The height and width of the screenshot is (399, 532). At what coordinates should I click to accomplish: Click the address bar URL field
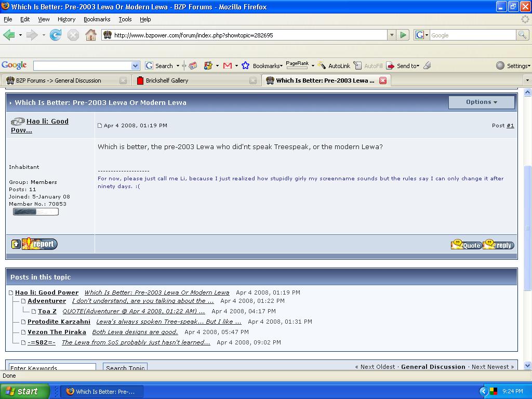pos(249,35)
